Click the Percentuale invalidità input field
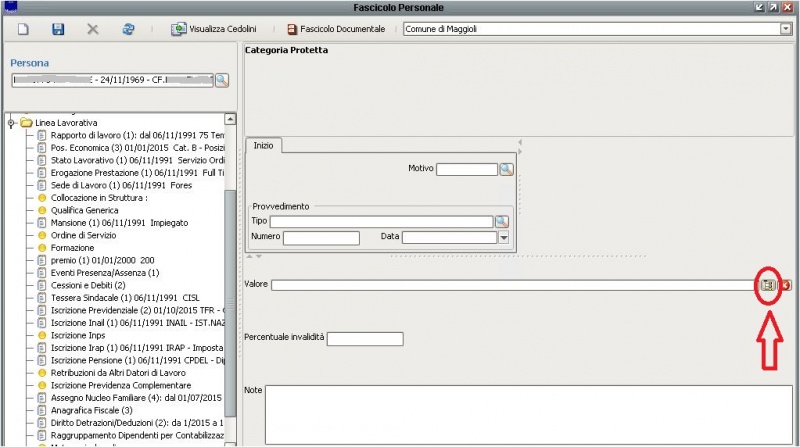The width and height of the screenshot is (800, 447). point(365,338)
